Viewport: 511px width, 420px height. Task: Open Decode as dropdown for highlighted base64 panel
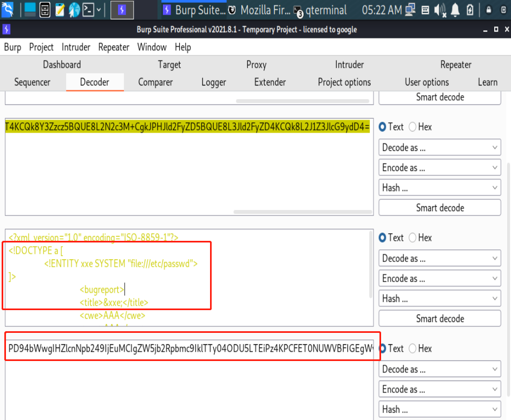tap(440, 148)
